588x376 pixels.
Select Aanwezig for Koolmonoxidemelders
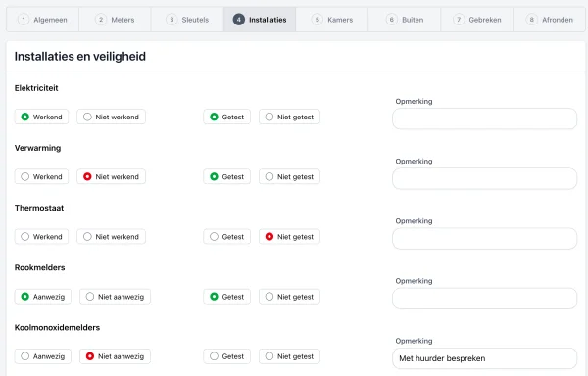coord(43,356)
